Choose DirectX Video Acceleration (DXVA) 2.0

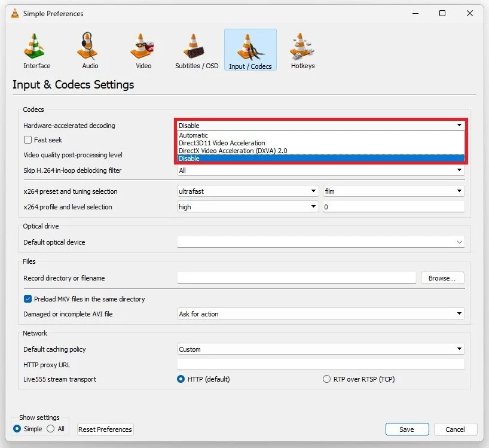click(320, 151)
